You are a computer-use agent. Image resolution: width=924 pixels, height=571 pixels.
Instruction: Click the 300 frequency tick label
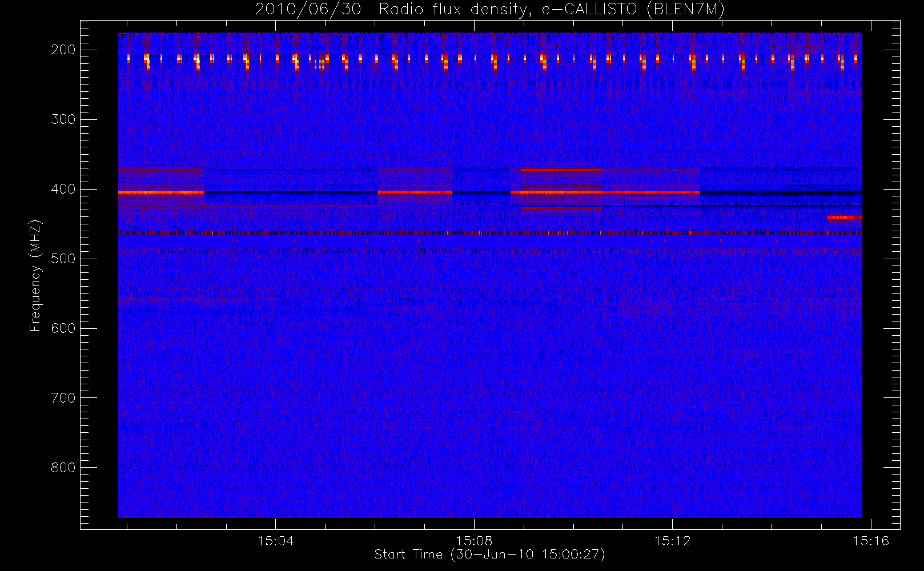63,119
